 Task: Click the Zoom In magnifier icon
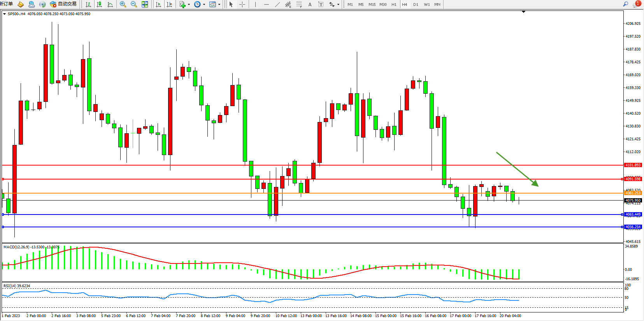pos(123,4)
